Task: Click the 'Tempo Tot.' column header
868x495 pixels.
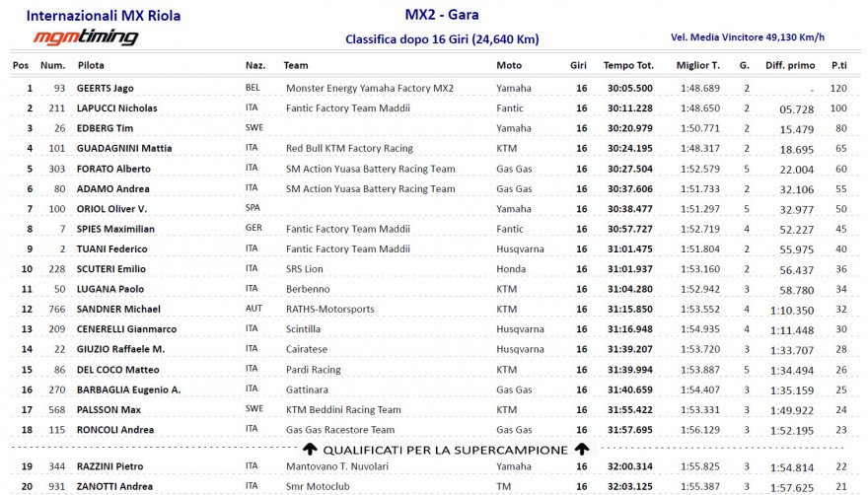Action: coord(628,65)
